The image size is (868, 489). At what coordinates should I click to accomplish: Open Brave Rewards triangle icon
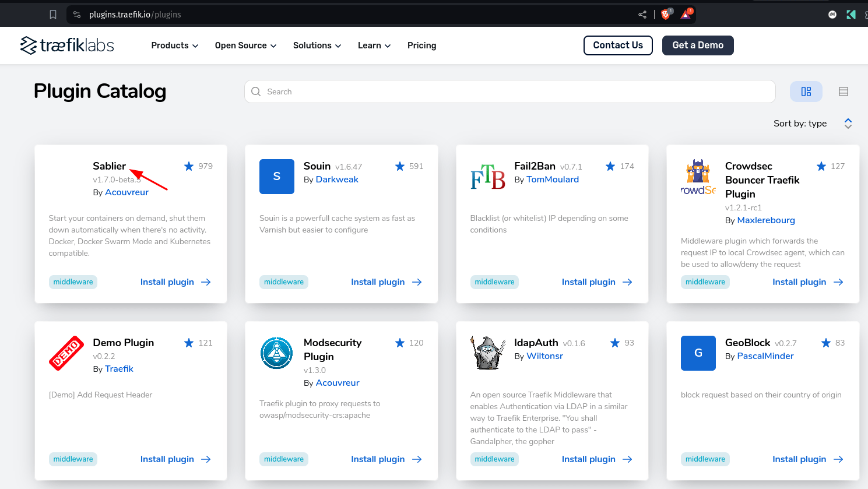[x=686, y=14]
